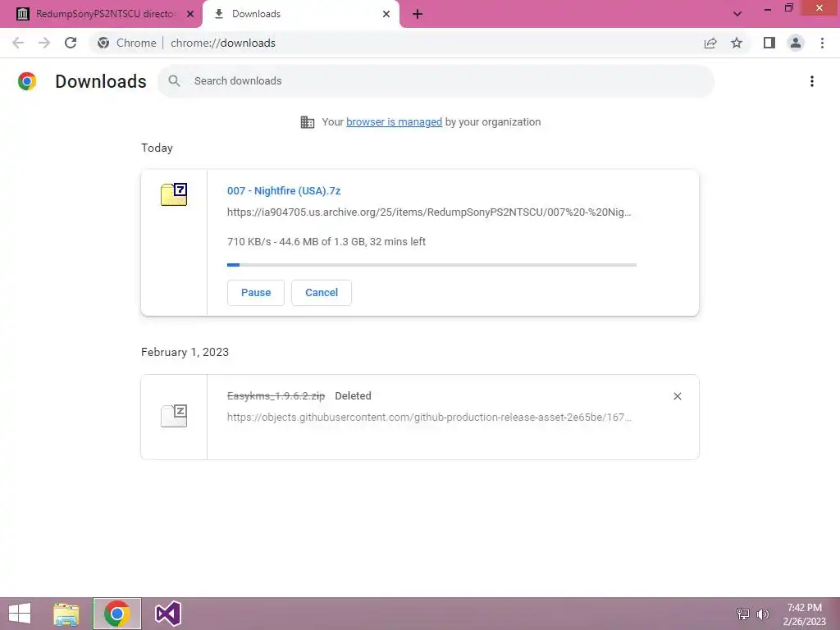
Task: Open the profile avatar menu
Action: point(796,43)
